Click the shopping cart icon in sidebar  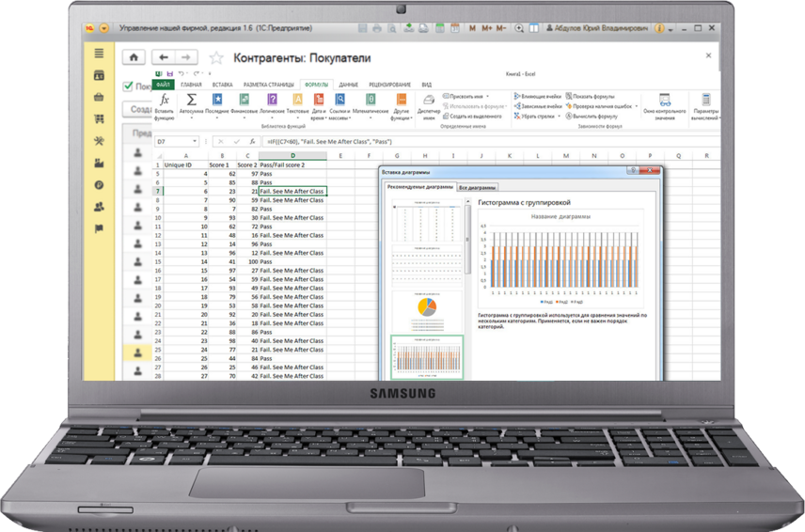[x=99, y=119]
